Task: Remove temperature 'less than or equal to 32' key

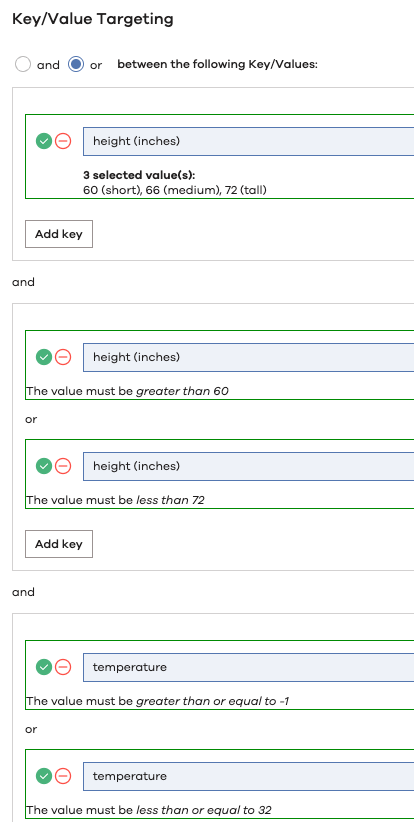Action: point(63,776)
